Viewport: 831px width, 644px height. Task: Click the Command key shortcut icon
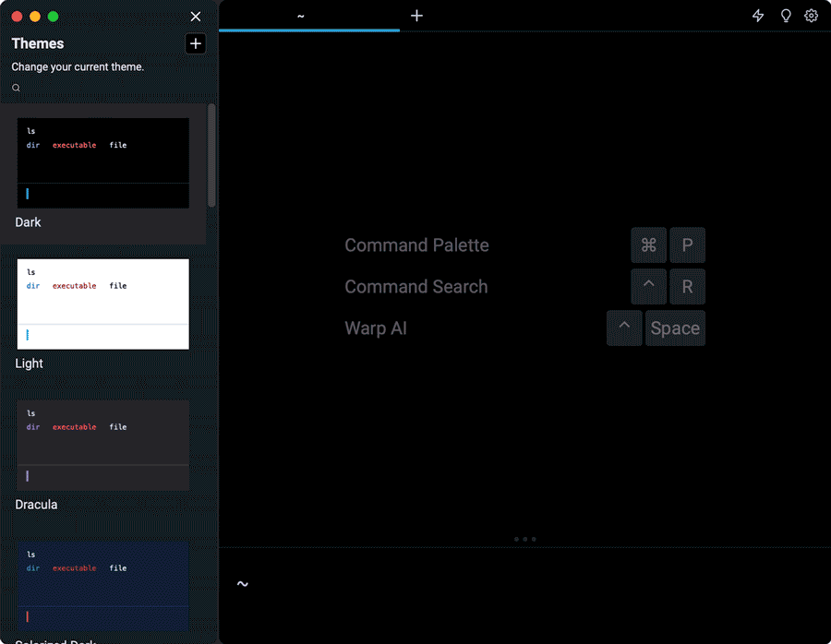pyautogui.click(x=648, y=244)
